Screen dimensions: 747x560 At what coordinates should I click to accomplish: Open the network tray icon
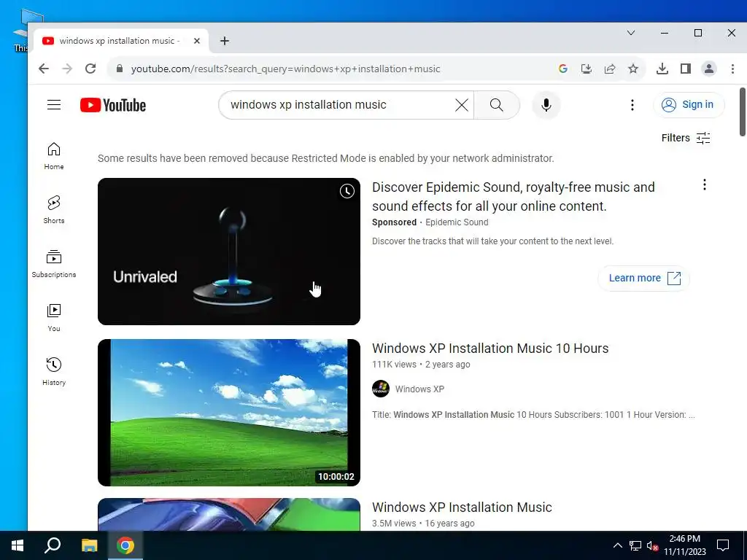point(635,545)
